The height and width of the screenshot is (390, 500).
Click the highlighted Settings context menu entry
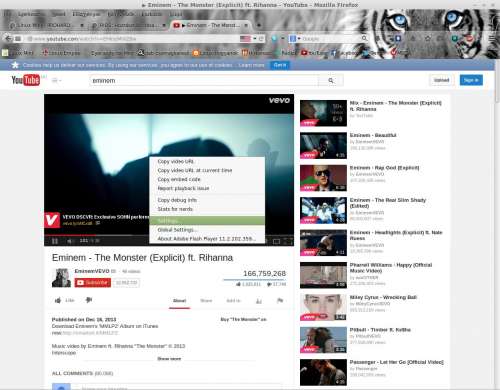[207, 221]
